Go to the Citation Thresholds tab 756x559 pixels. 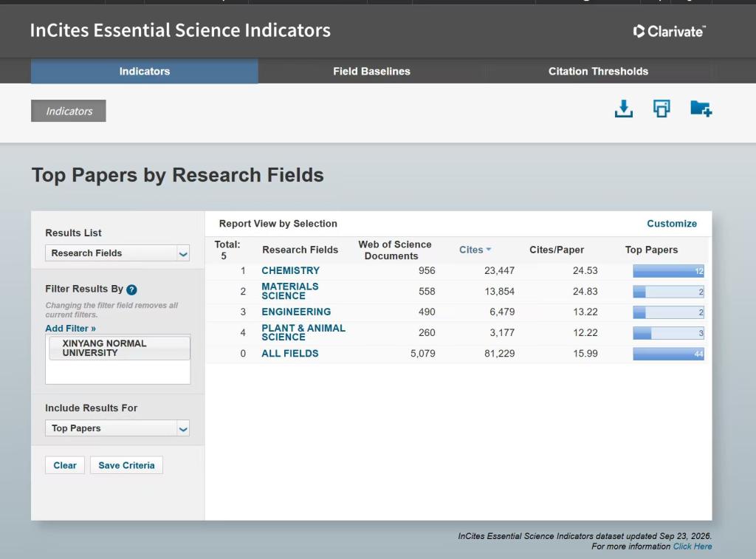[x=598, y=72]
